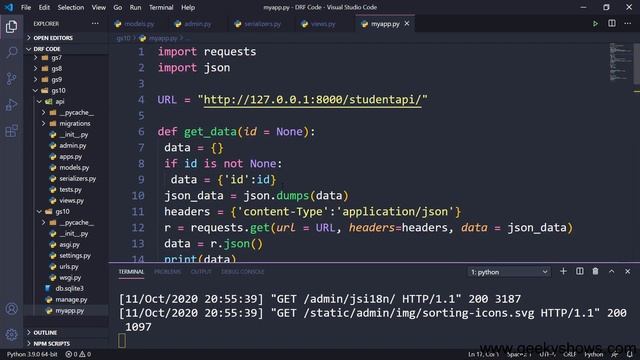Click the myapp.py breadcrumb item
This screenshot has width=640, height=360.
click(163, 38)
